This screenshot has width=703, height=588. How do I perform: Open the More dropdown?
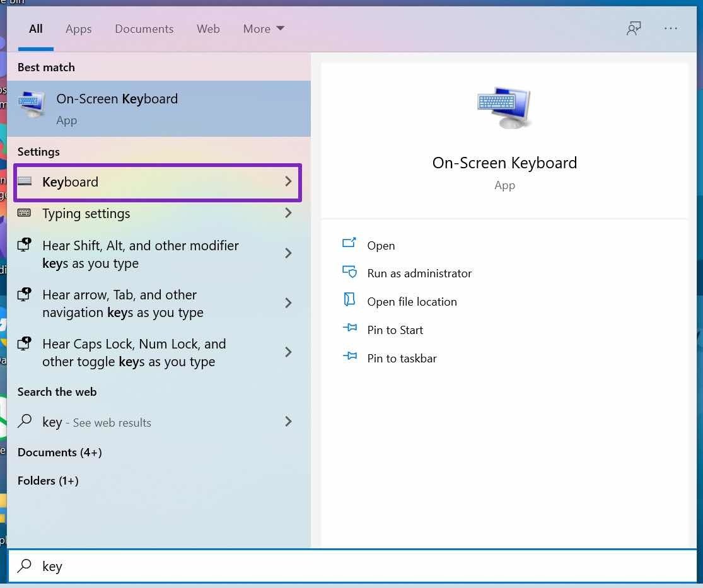click(264, 29)
